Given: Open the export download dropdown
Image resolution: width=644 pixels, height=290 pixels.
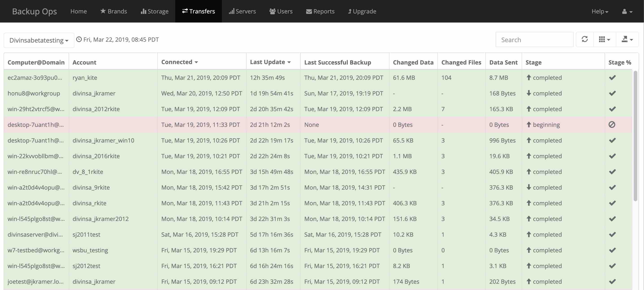Looking at the screenshot, I should [627, 39].
